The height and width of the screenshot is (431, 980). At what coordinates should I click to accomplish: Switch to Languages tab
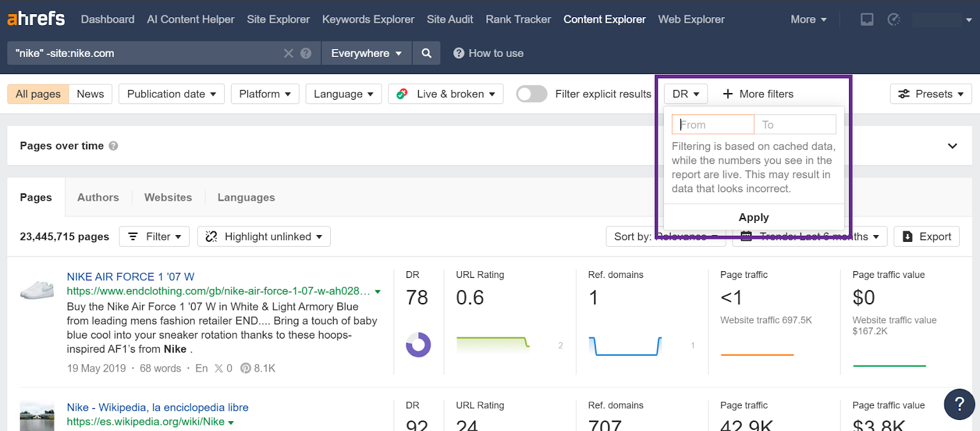(x=246, y=197)
